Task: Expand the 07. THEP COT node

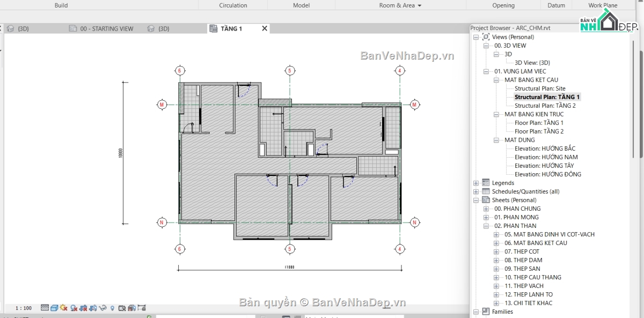Action: point(496,252)
